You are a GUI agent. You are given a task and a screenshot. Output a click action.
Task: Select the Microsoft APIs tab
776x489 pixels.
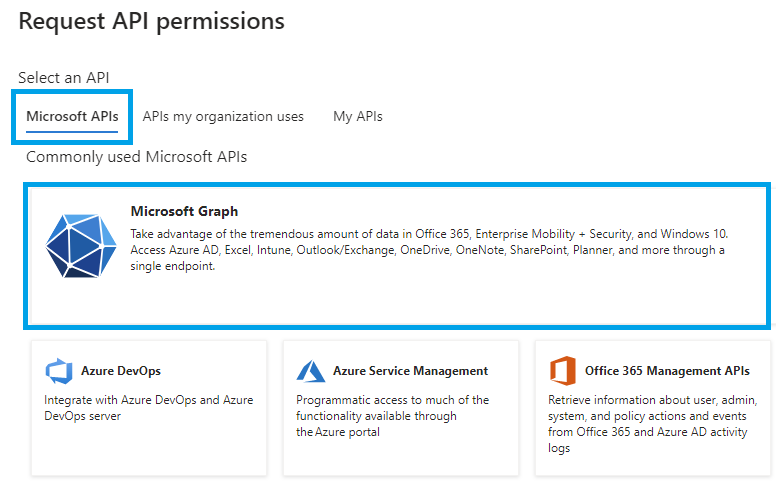coord(72,116)
